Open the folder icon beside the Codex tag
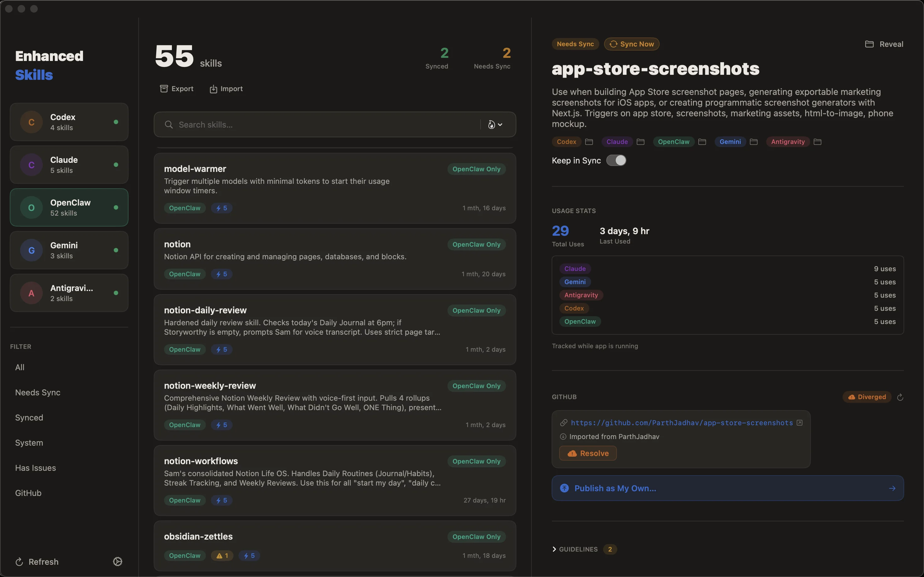The height and width of the screenshot is (577, 924). click(589, 141)
